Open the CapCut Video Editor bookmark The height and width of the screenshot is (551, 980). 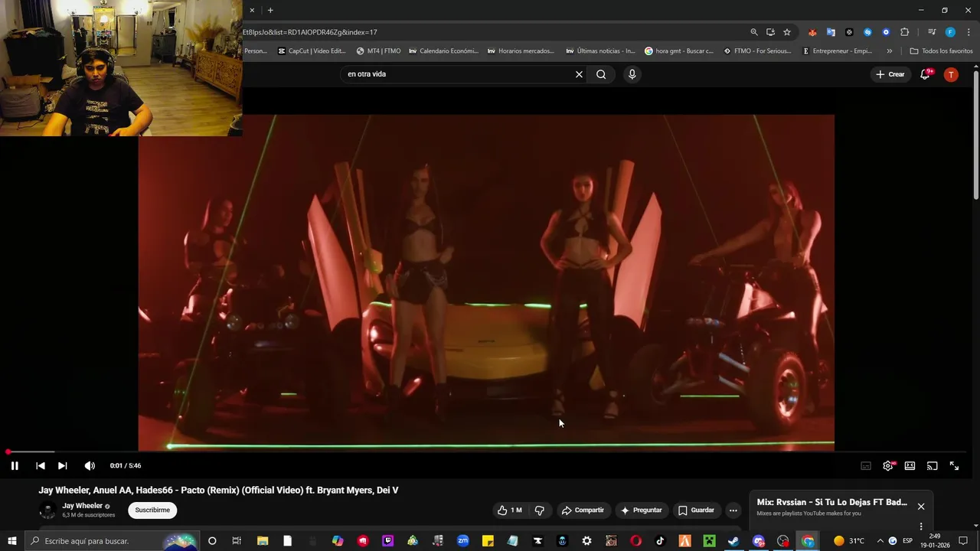(312, 51)
